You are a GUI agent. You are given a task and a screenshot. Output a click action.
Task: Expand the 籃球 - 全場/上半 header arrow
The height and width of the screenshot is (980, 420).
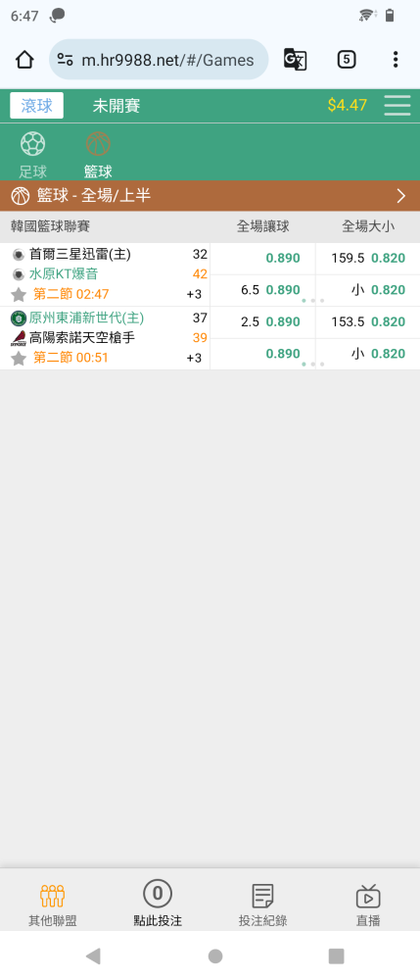coord(400,196)
